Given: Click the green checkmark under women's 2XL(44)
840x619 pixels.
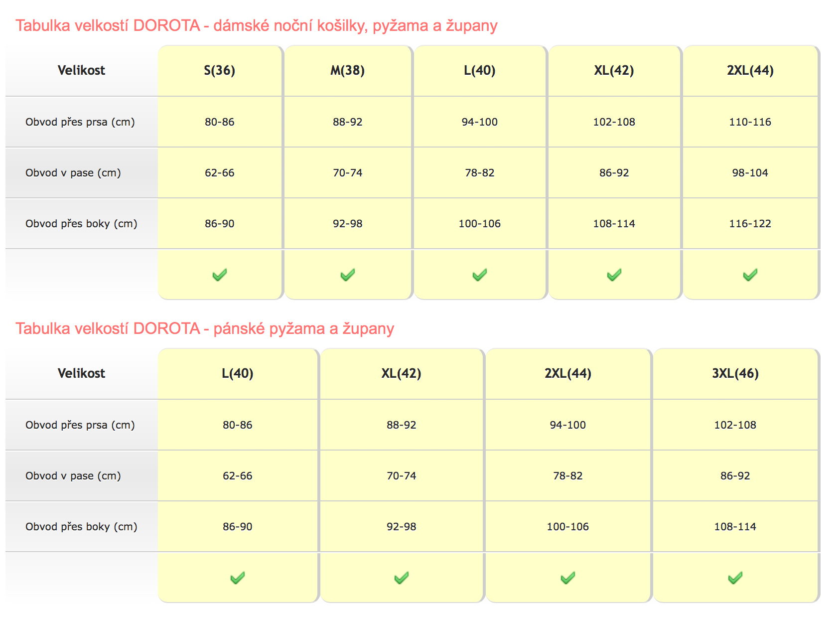Looking at the screenshot, I should [750, 275].
